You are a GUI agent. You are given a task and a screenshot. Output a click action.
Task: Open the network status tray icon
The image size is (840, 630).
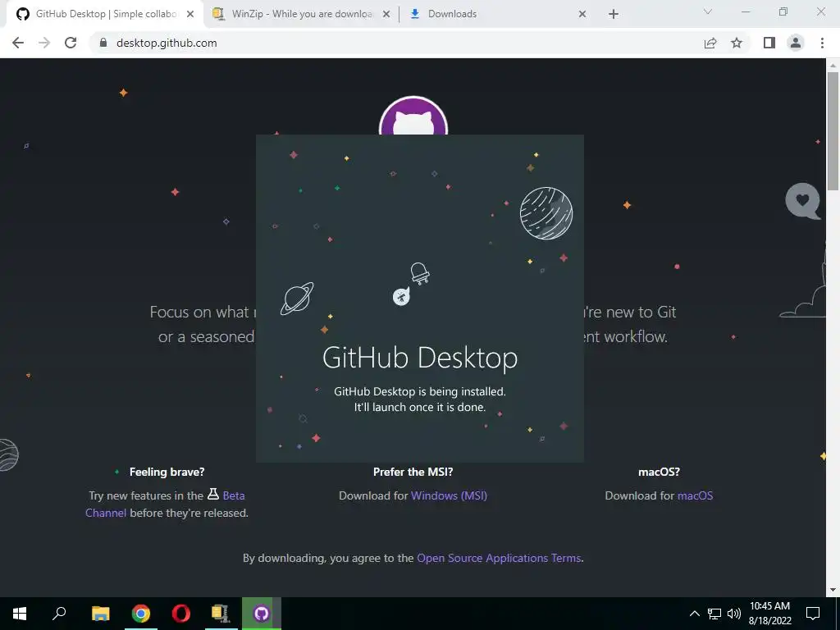pos(714,614)
